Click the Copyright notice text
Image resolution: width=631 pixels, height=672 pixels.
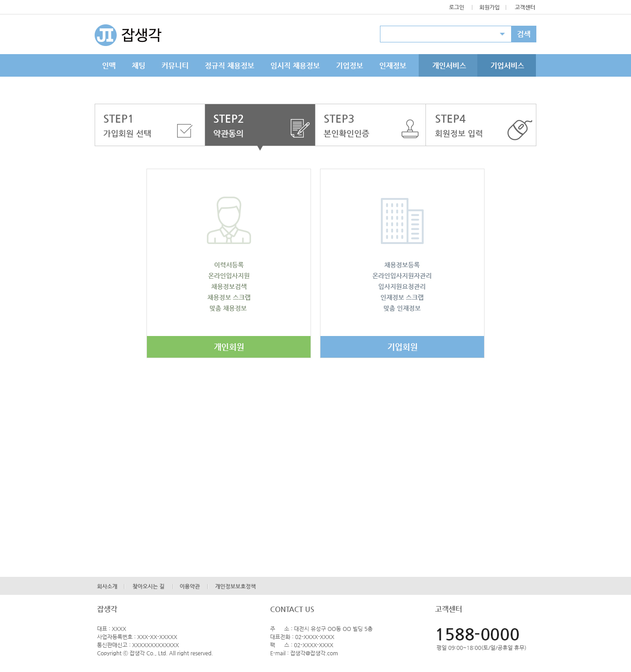click(x=155, y=653)
